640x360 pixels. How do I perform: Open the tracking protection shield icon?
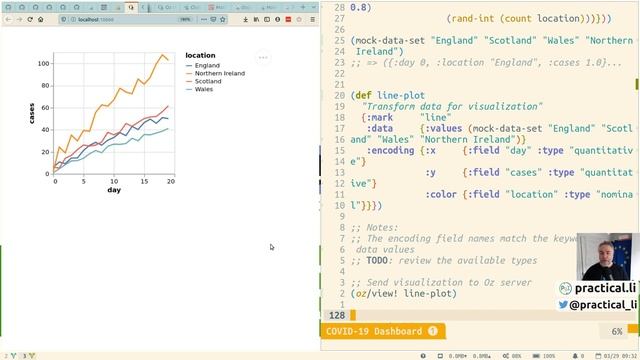(x=64, y=19)
